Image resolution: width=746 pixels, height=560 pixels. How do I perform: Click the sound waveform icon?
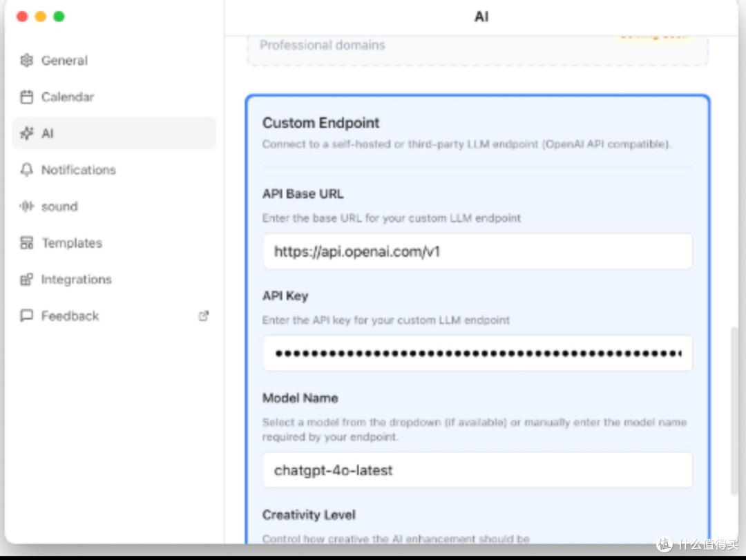point(27,206)
